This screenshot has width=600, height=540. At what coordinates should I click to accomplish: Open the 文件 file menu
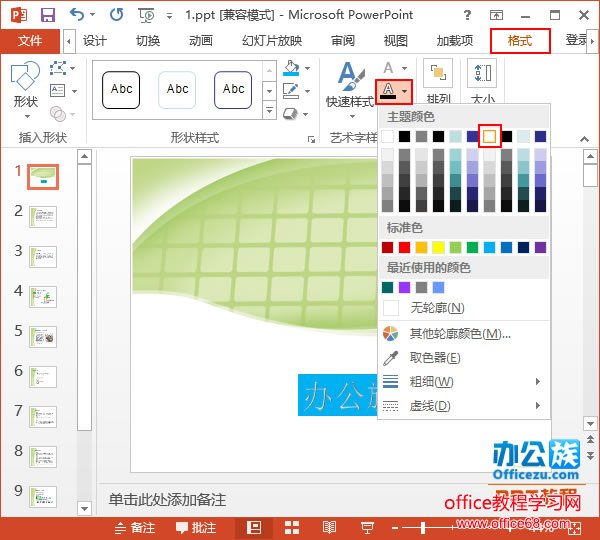point(30,41)
